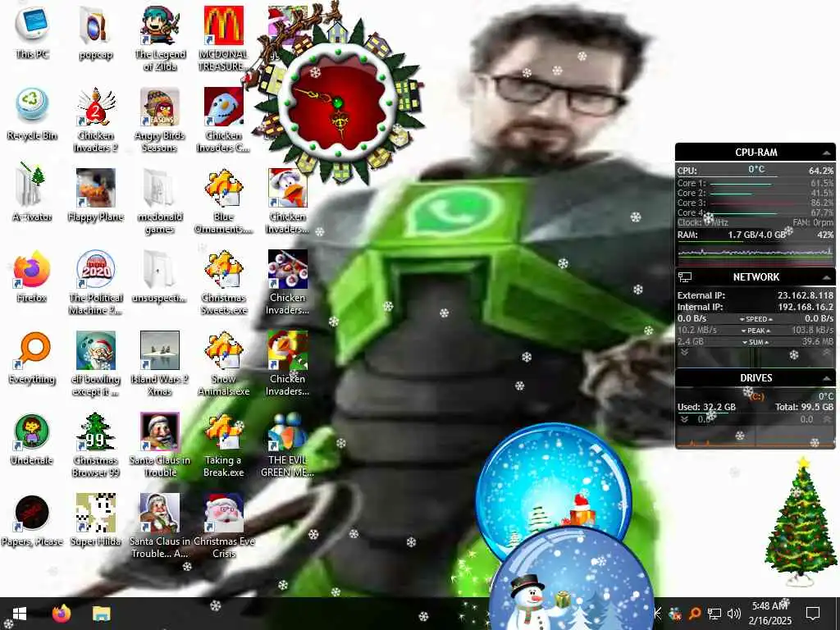
Task: Open the Windows Start menu
Action: [20, 614]
